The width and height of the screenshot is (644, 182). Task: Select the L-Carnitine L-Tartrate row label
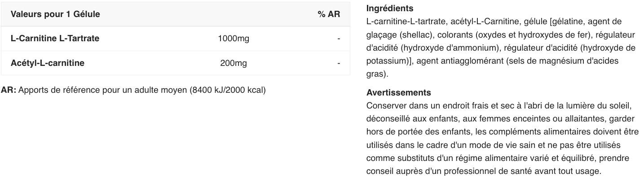click(x=55, y=39)
